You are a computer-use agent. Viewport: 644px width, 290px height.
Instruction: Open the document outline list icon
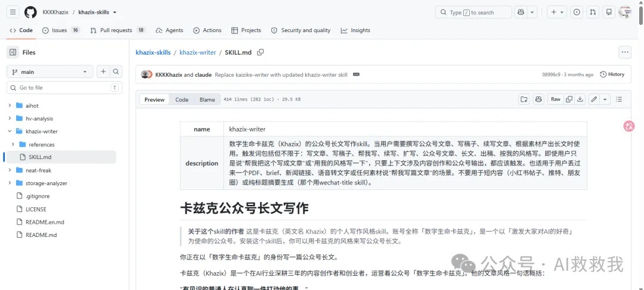coord(620,99)
